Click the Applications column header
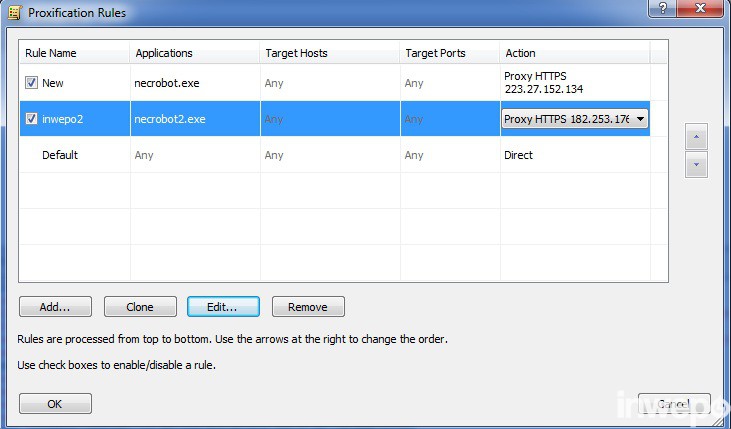 click(195, 53)
